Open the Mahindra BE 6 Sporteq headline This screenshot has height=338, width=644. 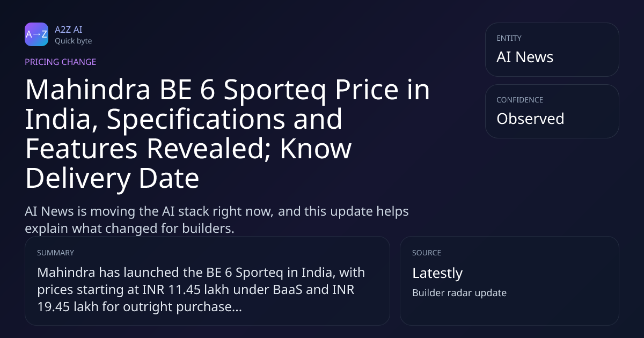point(228,134)
